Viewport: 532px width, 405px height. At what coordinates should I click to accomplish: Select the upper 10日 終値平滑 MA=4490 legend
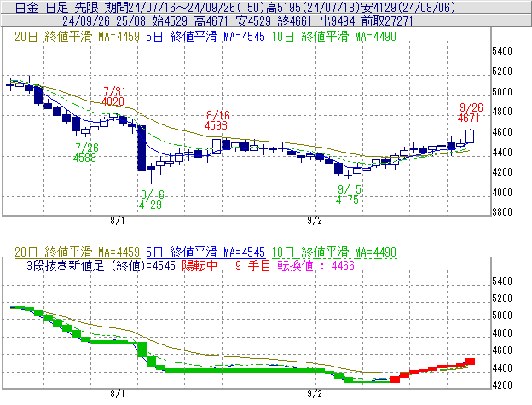point(334,37)
